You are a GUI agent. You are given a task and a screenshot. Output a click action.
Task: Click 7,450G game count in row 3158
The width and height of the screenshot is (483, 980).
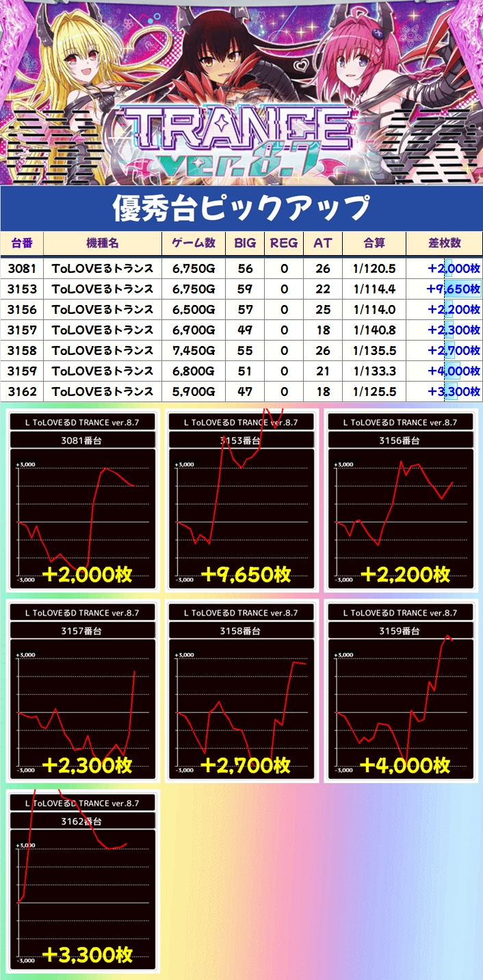pyautogui.click(x=193, y=351)
